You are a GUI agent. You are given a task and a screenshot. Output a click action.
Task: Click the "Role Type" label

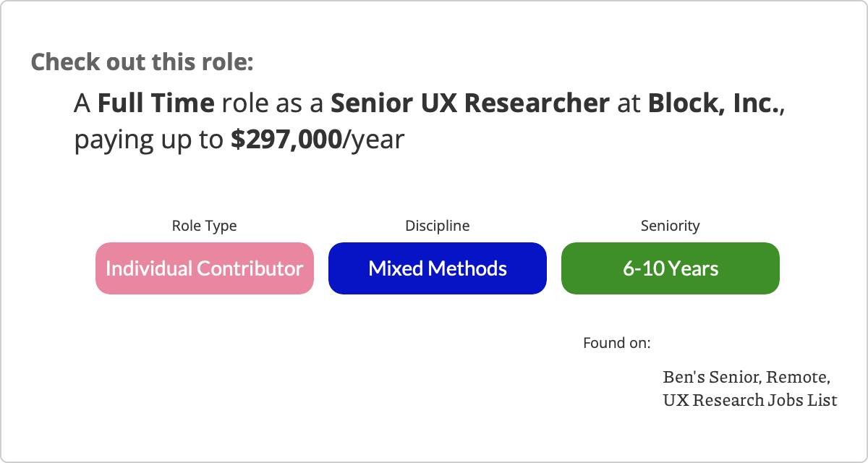click(x=204, y=226)
